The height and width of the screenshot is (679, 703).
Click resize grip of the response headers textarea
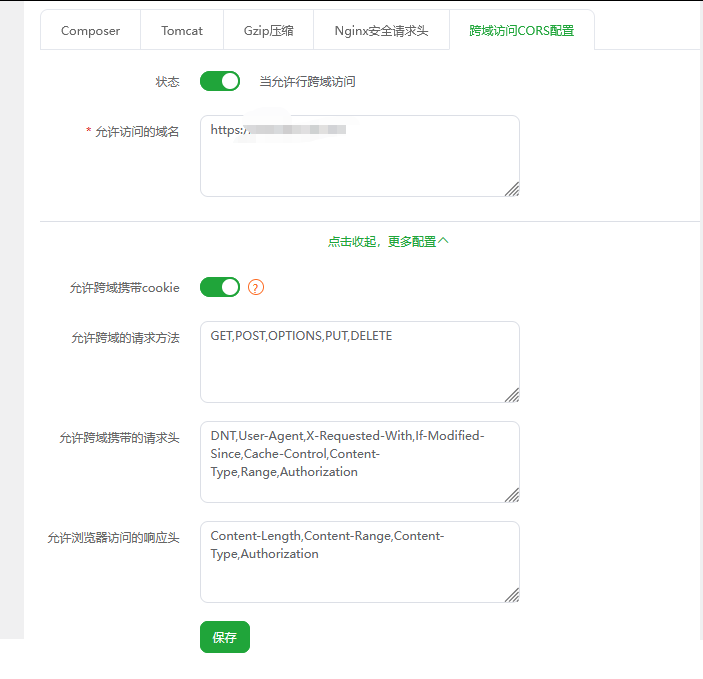[511, 594]
